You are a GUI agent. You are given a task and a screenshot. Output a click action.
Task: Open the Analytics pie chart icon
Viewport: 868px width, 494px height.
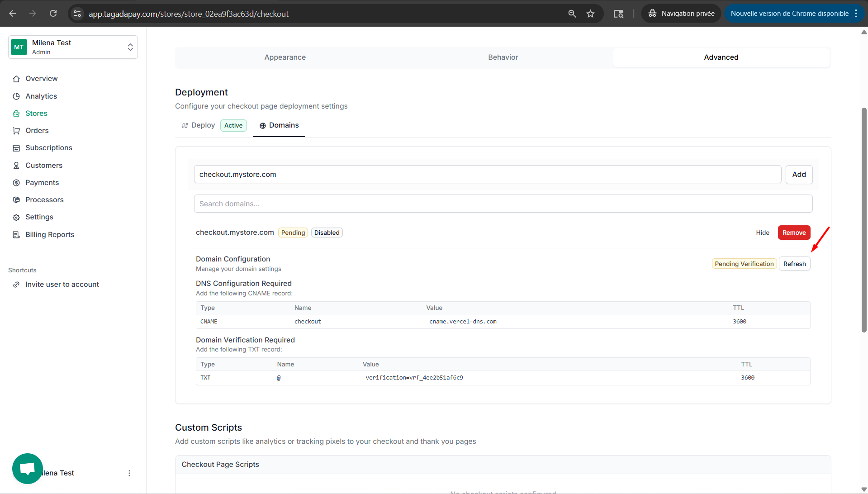16,96
